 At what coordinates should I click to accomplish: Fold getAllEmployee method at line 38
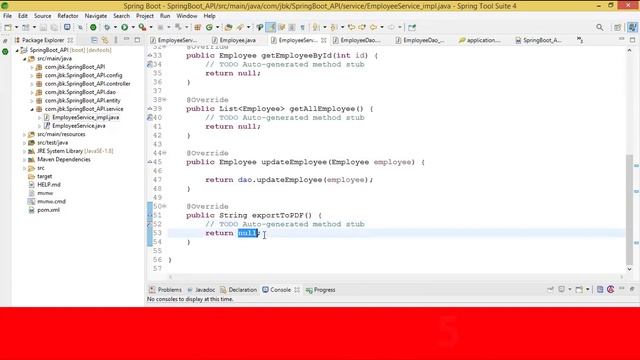point(165,100)
